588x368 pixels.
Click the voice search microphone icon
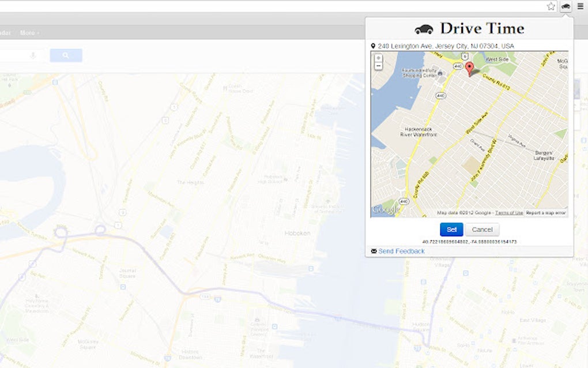pos(32,54)
